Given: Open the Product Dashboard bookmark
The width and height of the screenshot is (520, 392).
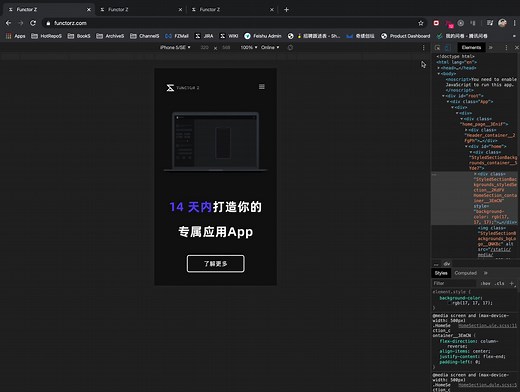Looking at the screenshot, I should pos(405,36).
